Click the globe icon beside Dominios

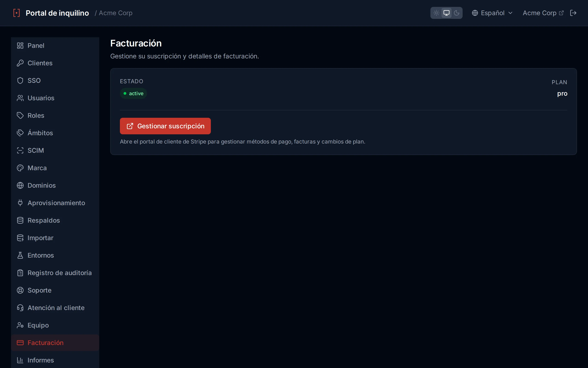pyautogui.click(x=20, y=185)
